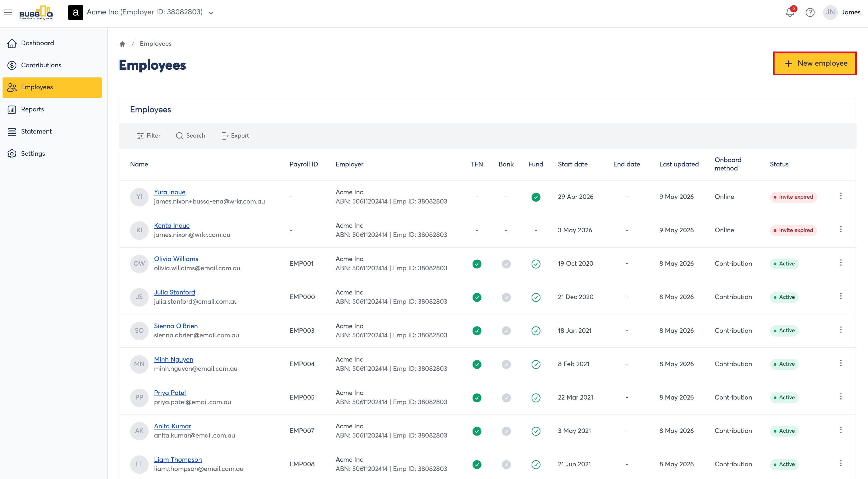This screenshot has width=868, height=479.
Task: Click payroll ID EMP001
Action: pos(301,263)
